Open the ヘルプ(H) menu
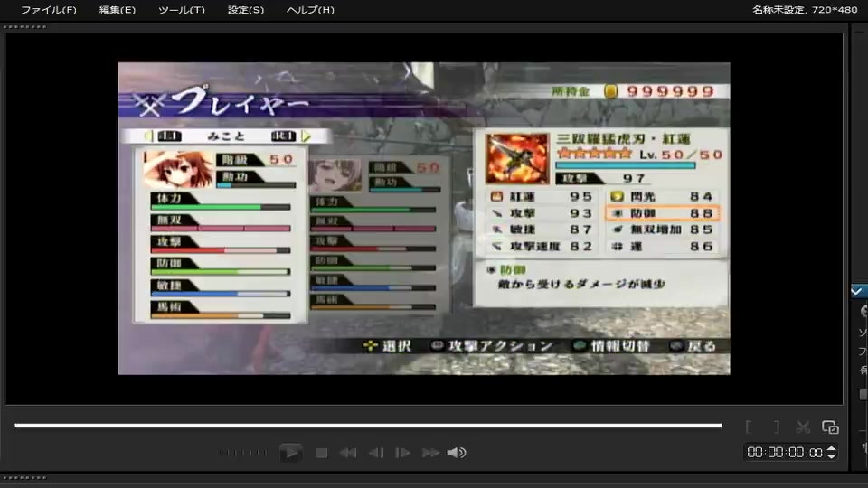The width and height of the screenshot is (868, 488). click(310, 10)
